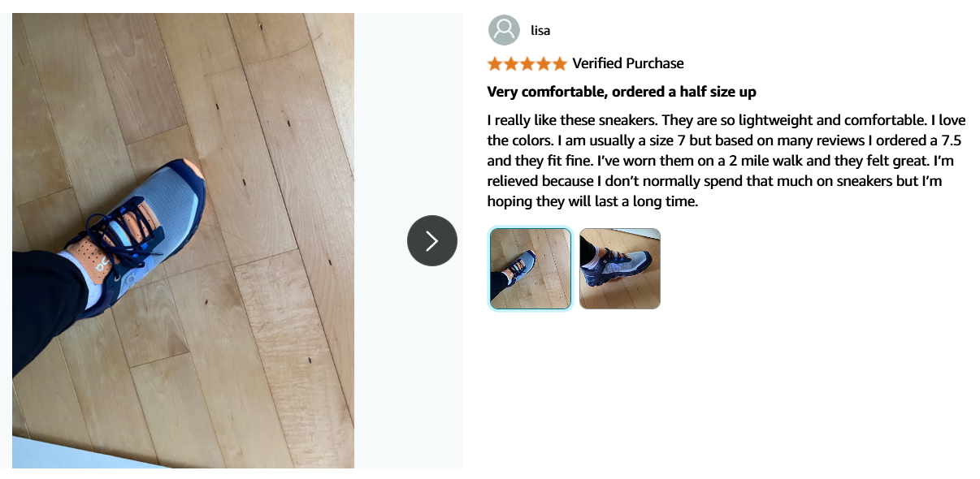980x479 pixels.
Task: Select the first highlighted sneaker thumbnail
Action: [x=531, y=269]
